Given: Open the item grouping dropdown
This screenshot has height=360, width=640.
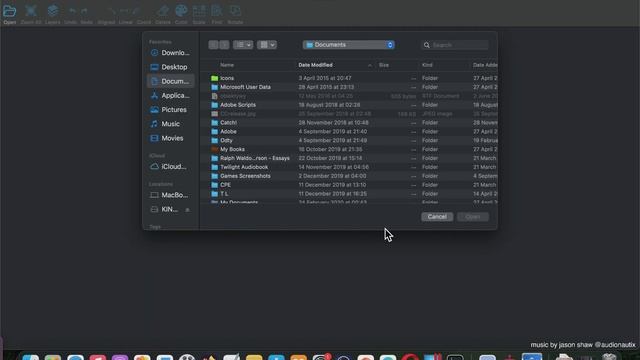Looking at the screenshot, I should 267,44.
